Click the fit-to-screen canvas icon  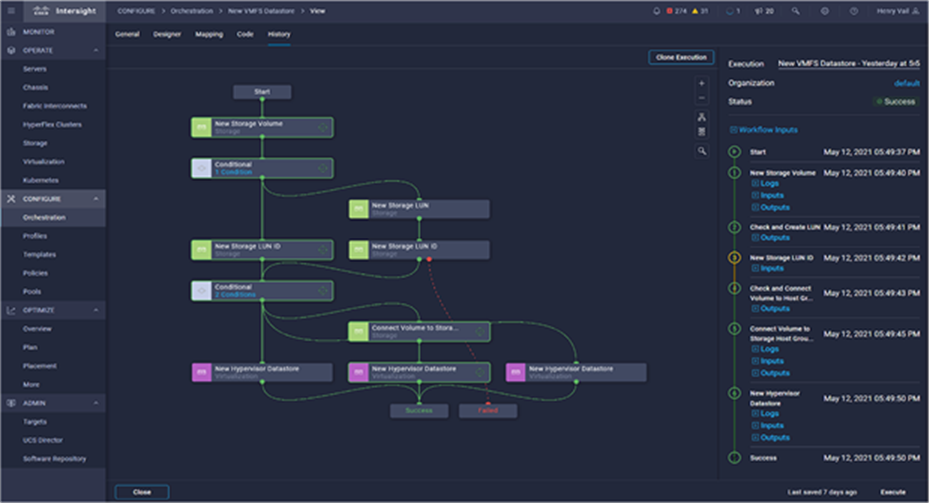[701, 132]
